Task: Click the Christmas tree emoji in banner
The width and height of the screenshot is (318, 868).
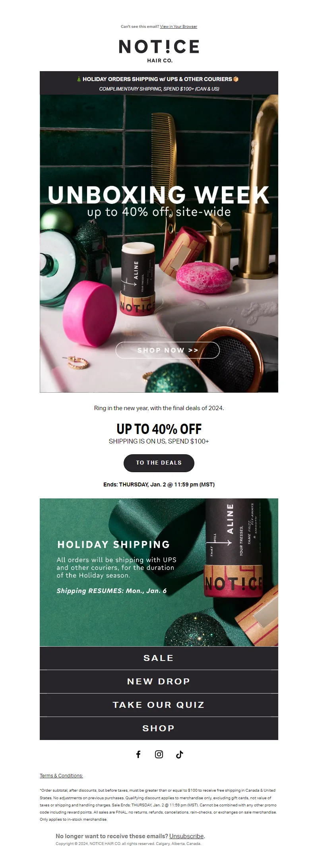Action: point(79,79)
